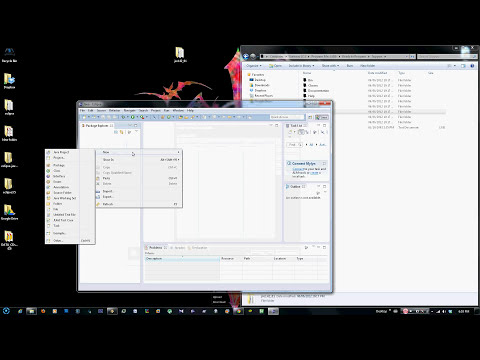Open Eclipse Project menu
Image resolution: width=480 pixels, height=360 pixels.
[x=156, y=110]
